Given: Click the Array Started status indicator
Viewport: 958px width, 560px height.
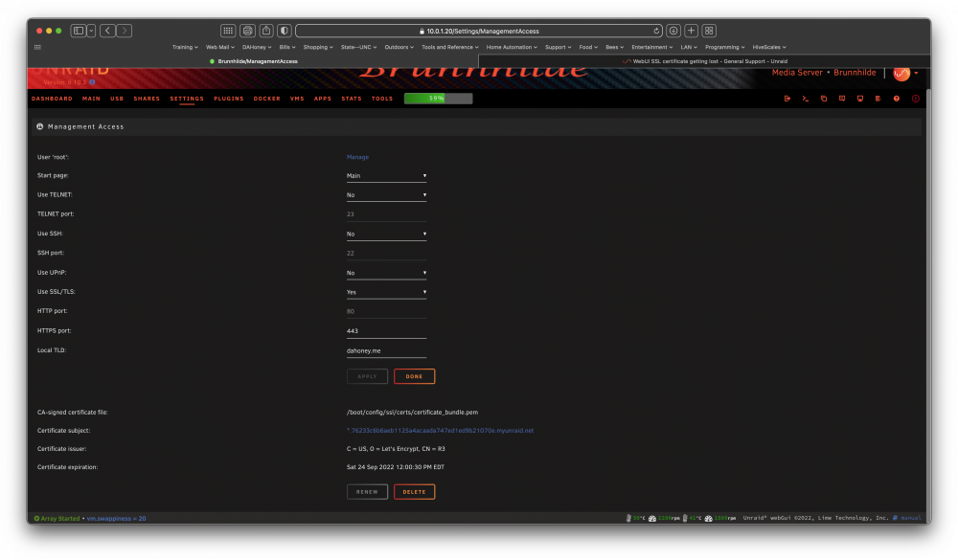Looking at the screenshot, I should 57,519.
